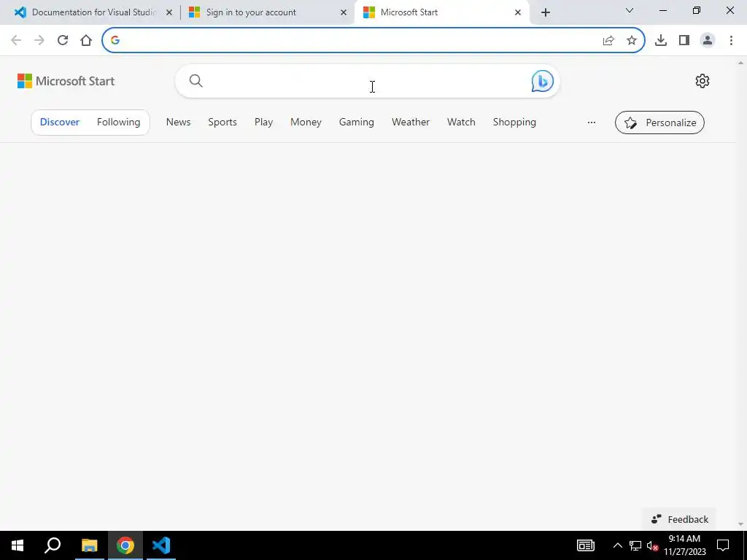The image size is (747, 560).
Task: Close the Sign in to your account tab
Action: point(344,12)
